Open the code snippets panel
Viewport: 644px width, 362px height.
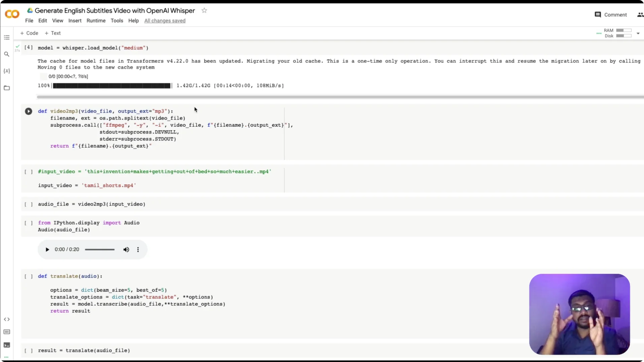pyautogui.click(x=7, y=319)
